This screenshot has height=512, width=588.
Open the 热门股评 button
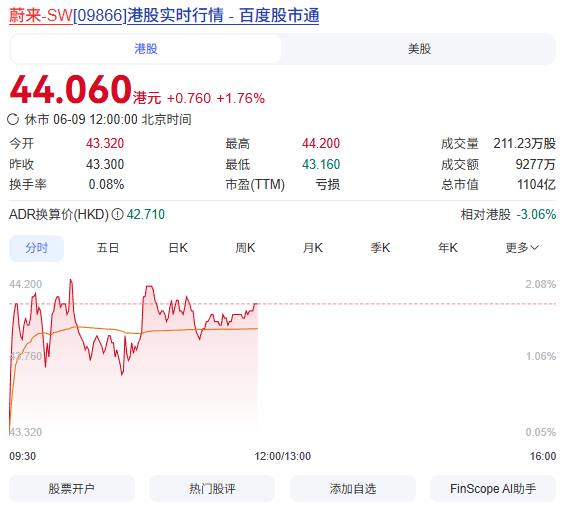[212, 489]
